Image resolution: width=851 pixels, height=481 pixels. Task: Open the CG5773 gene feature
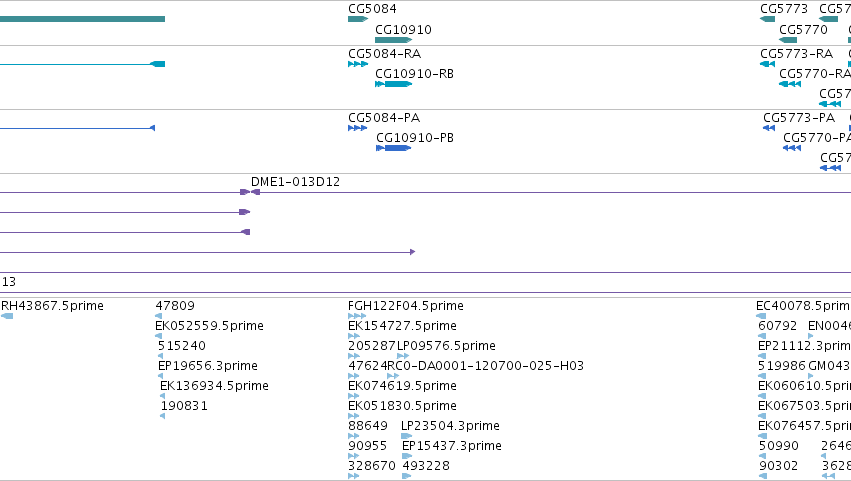click(x=767, y=19)
